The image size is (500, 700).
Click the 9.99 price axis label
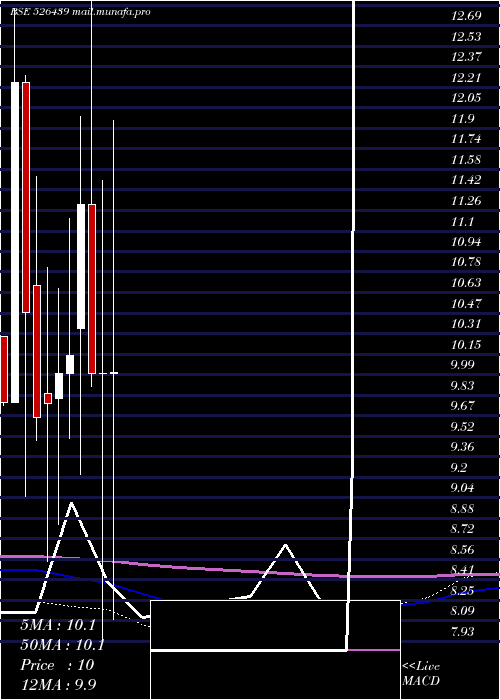(463, 366)
